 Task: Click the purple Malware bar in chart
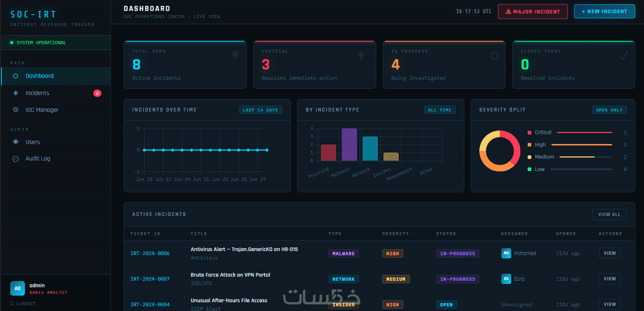click(349, 145)
